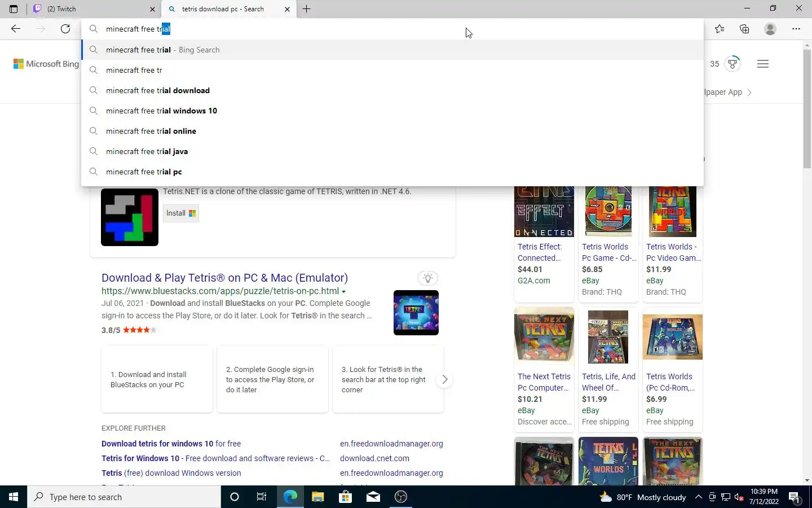Image resolution: width=812 pixels, height=508 pixels.
Task: Click The Next Tetris product image
Action: click(544, 338)
